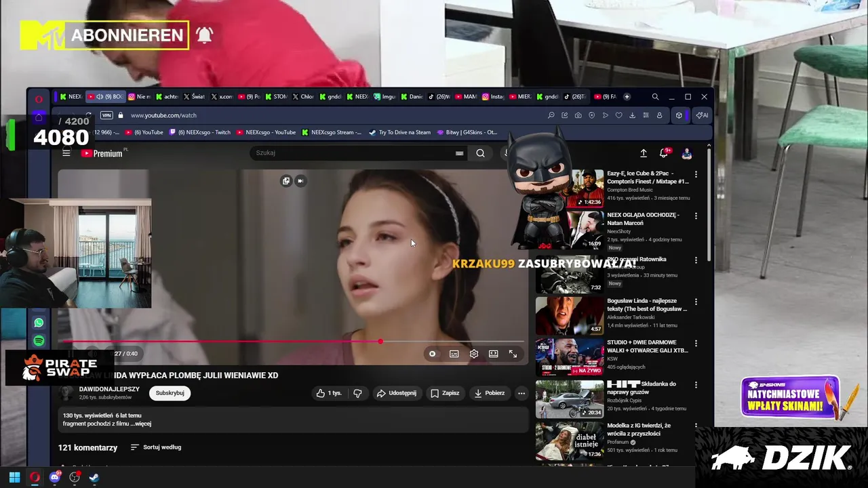Viewport: 868px width, 488px height.
Task: Open Opera Aria AI button
Action: (702, 115)
